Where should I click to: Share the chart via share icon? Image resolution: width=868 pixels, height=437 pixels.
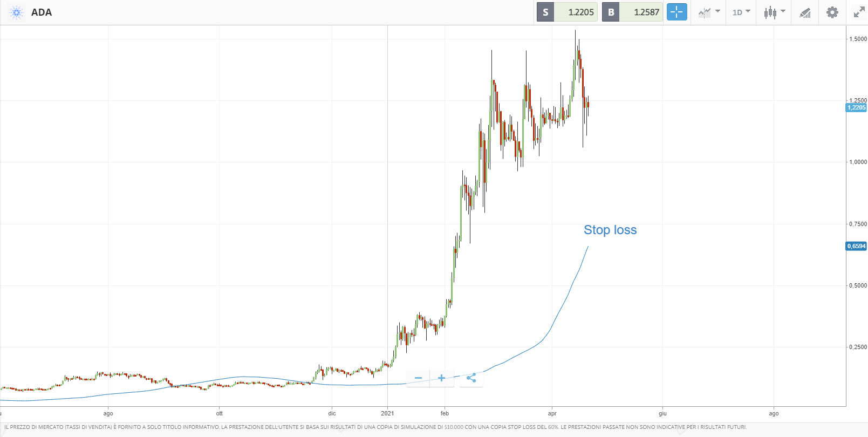471,378
